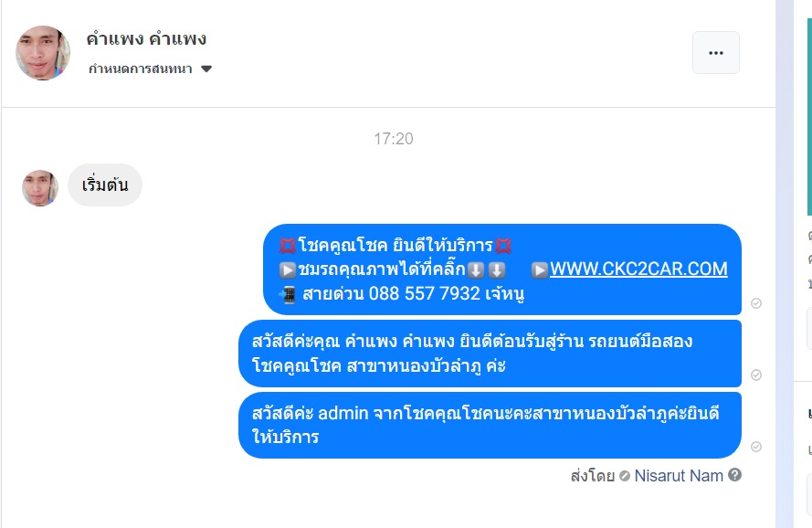Click the help question mark beside Nisarut Nam

click(734, 475)
